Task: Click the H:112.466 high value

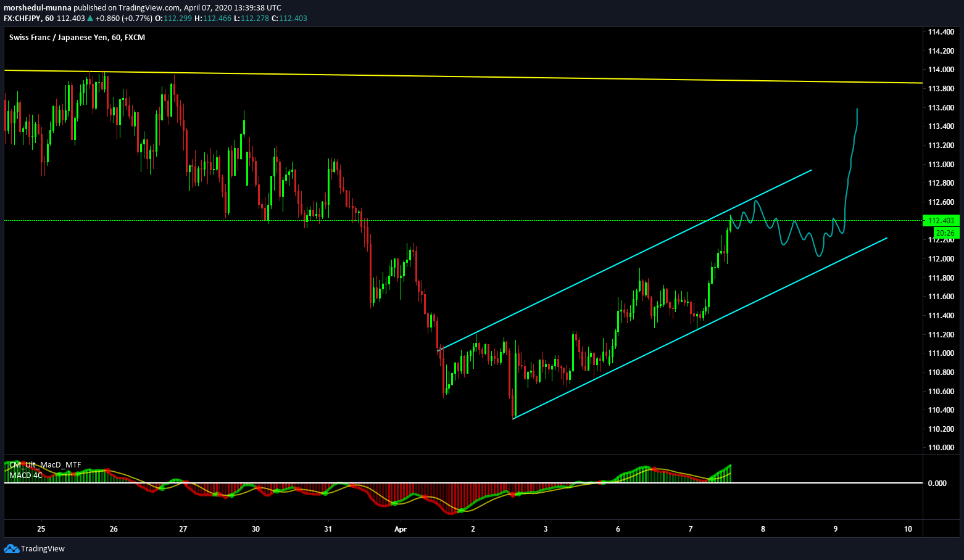Action: (x=213, y=19)
